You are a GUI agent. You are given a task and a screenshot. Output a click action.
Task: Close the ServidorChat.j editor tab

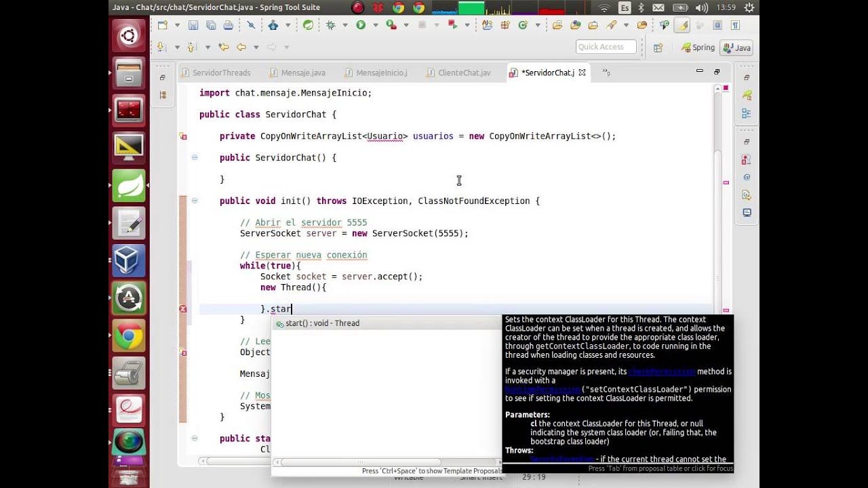click(x=582, y=73)
